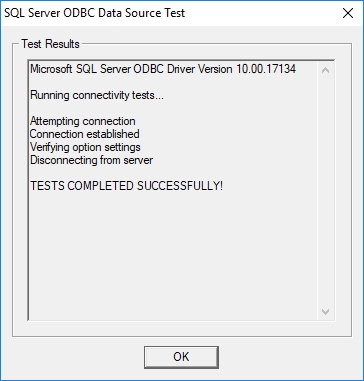
Task: Click the word COMPLETED in the results
Action: pos(101,186)
